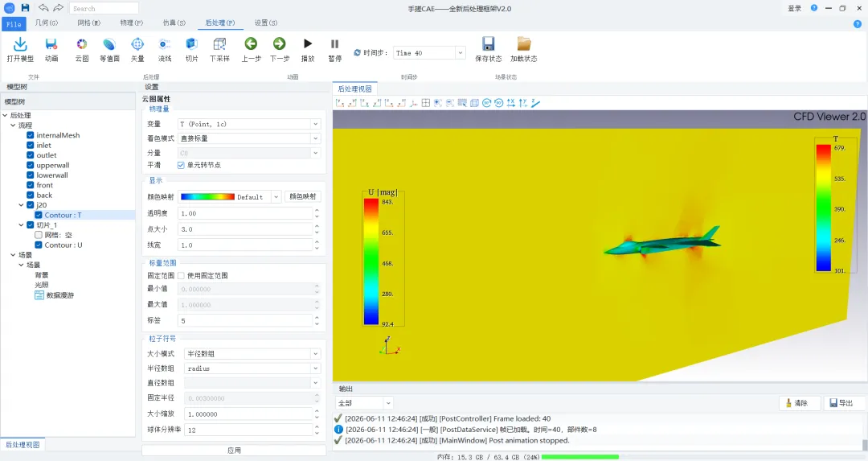
Task: Click the undo arrow in title bar
Action: [x=43, y=8]
